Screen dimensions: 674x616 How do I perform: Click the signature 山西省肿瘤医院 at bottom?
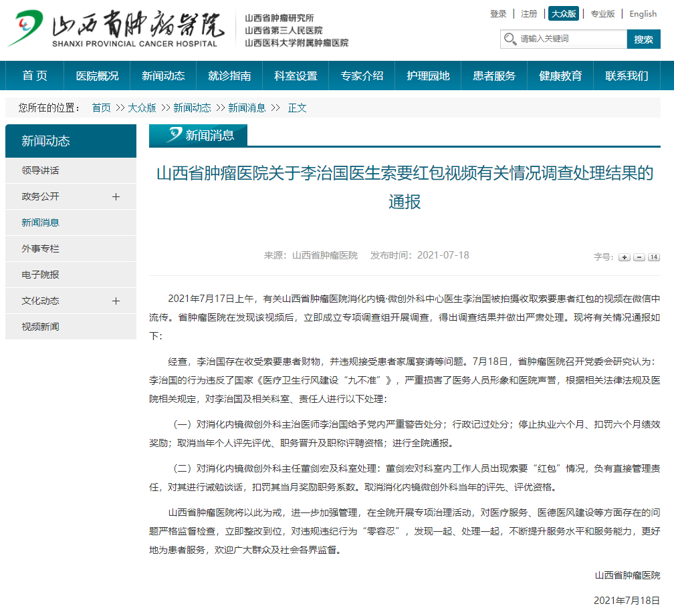point(628,576)
